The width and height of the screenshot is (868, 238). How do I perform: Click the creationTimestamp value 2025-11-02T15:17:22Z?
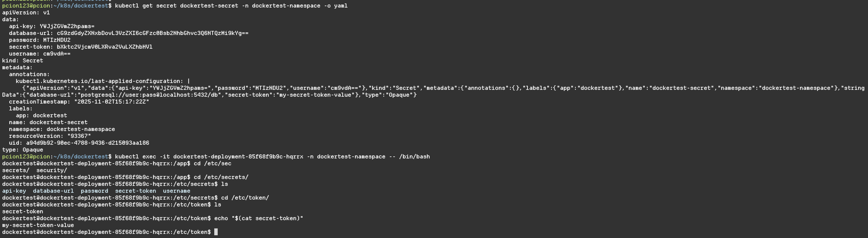(112, 102)
